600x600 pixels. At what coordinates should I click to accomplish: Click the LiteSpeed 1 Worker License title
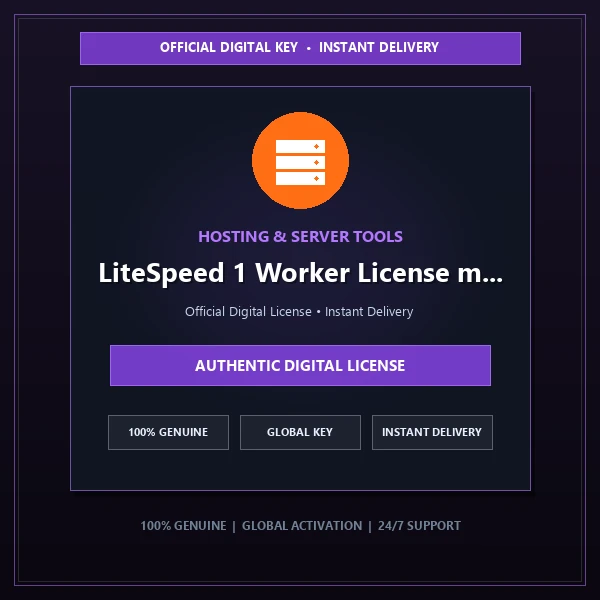coord(300,273)
